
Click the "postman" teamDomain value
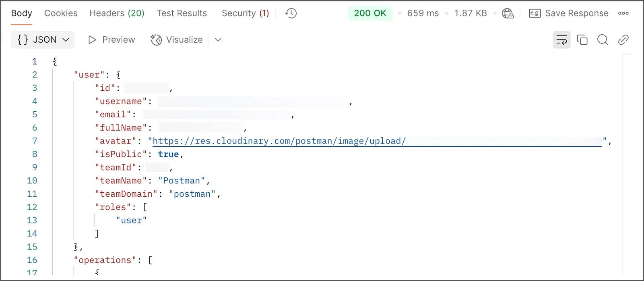pos(192,194)
